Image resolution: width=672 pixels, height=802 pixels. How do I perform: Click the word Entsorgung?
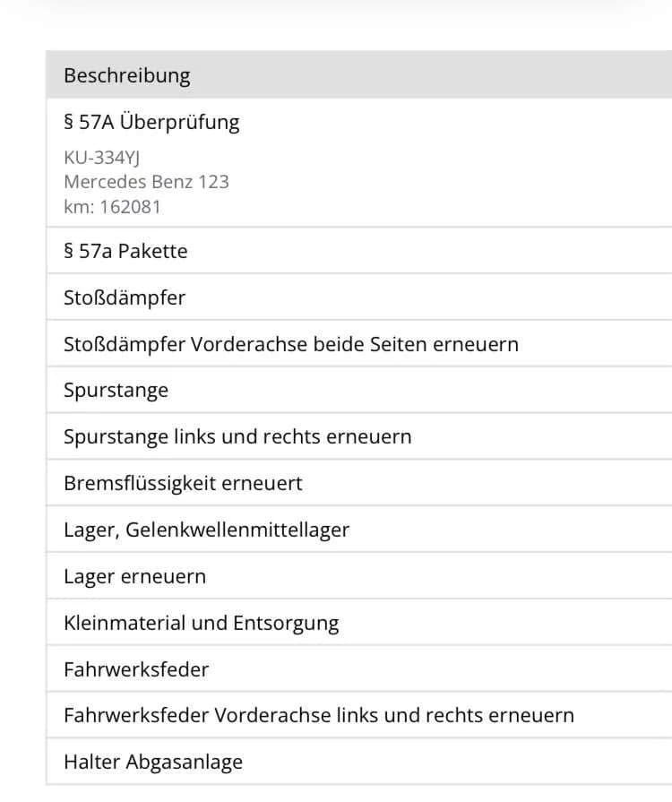click(x=286, y=624)
